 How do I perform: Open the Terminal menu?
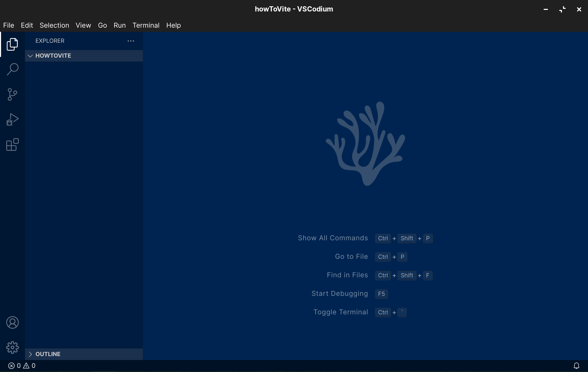pos(146,25)
